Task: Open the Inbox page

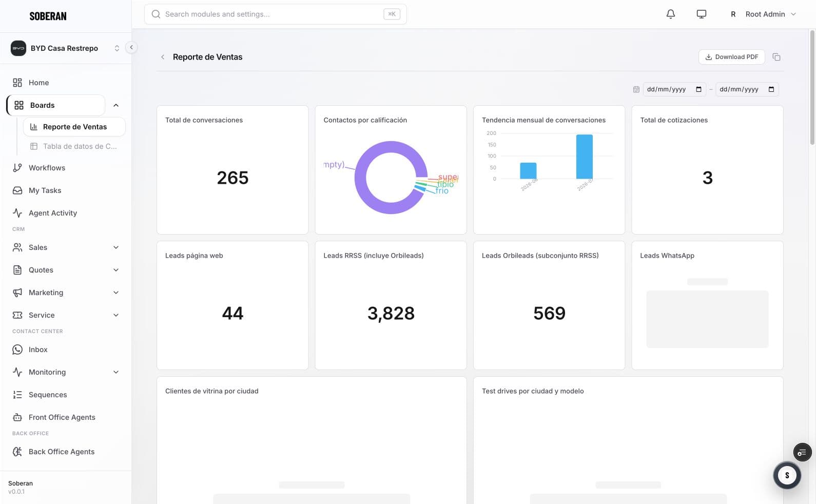Action: click(38, 350)
